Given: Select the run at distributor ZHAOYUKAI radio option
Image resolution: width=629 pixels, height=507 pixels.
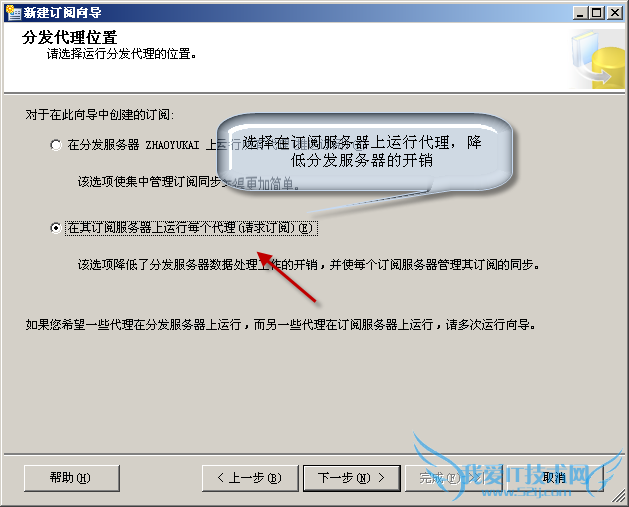Looking at the screenshot, I should coord(56,145).
